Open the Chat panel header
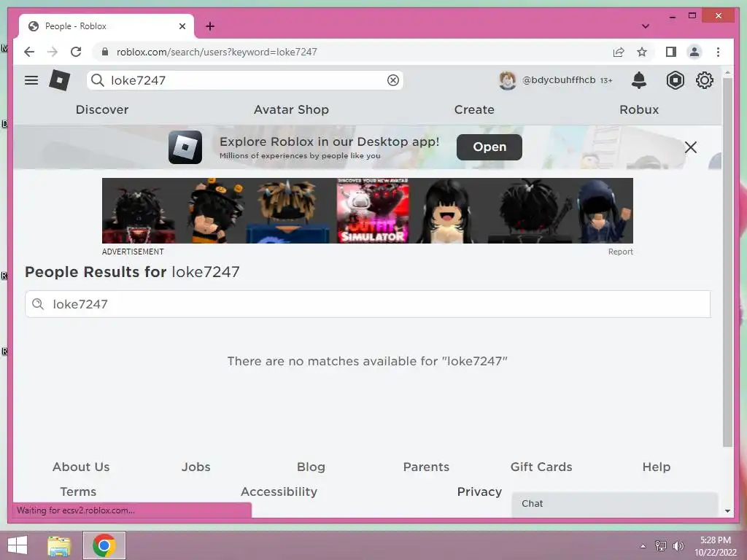The height and width of the screenshot is (560, 747). (614, 504)
